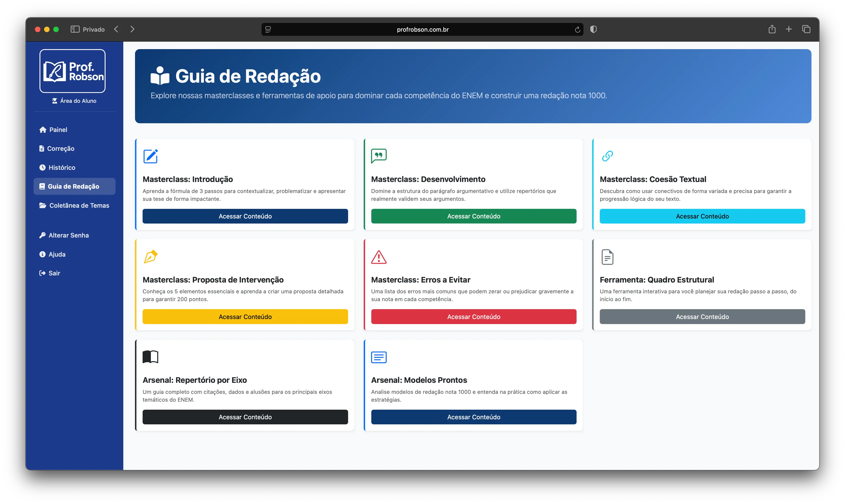Click Acessar Conteúdo for Arsenal: Repertório por Eixo
The width and height of the screenshot is (845, 504).
click(245, 417)
